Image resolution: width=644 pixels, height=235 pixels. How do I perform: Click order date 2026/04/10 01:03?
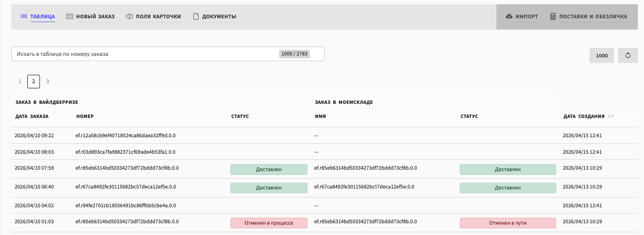[34, 221]
